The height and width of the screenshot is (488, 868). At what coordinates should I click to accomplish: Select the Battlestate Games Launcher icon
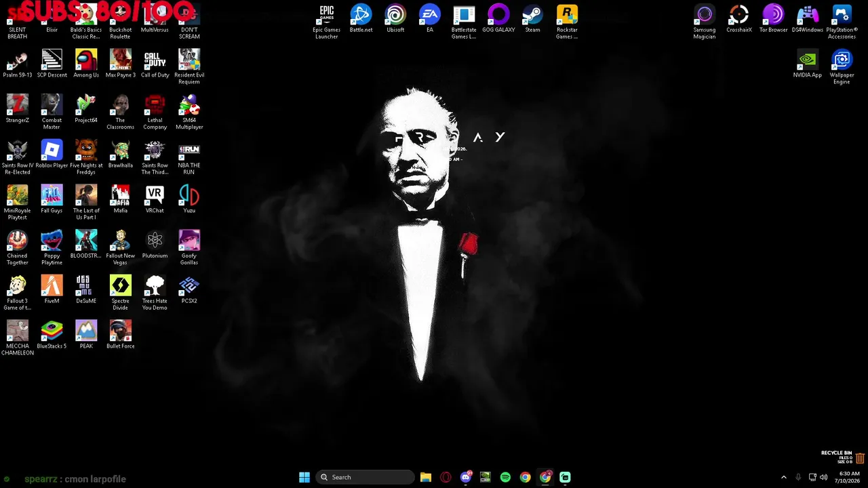tap(464, 22)
